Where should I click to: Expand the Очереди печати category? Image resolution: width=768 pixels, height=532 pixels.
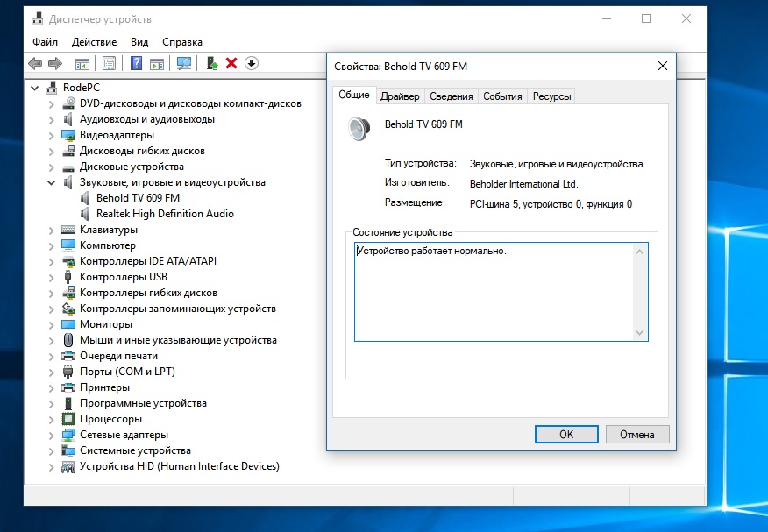[52, 357]
